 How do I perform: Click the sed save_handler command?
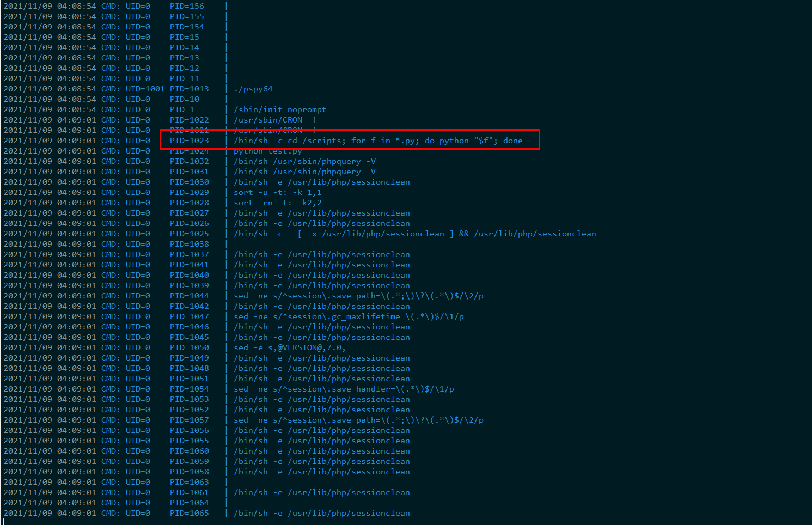click(x=344, y=389)
